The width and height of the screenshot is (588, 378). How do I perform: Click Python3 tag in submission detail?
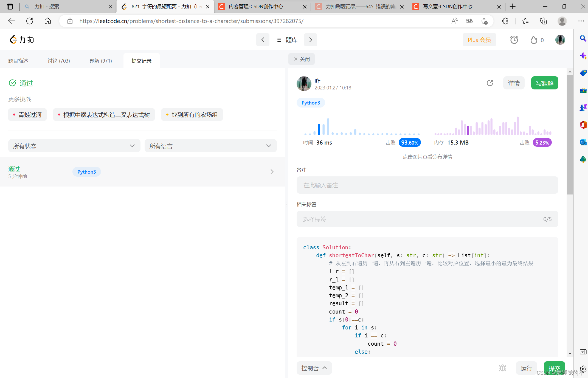[311, 103]
